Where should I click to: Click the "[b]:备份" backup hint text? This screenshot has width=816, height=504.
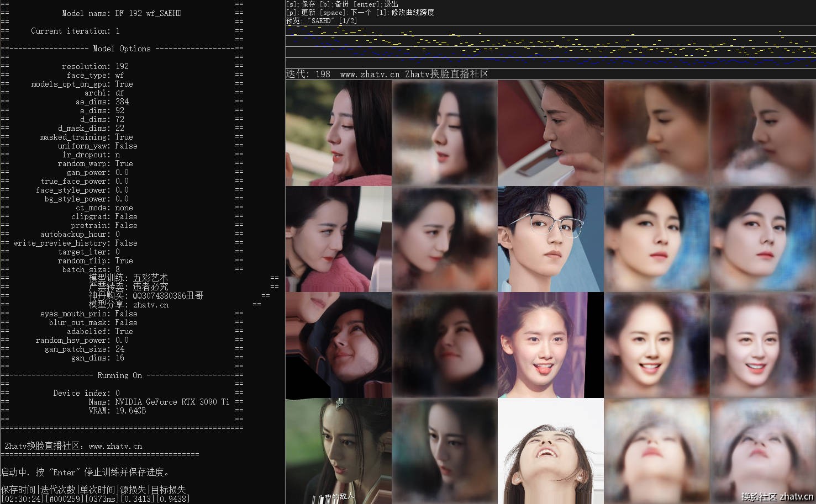click(x=335, y=4)
